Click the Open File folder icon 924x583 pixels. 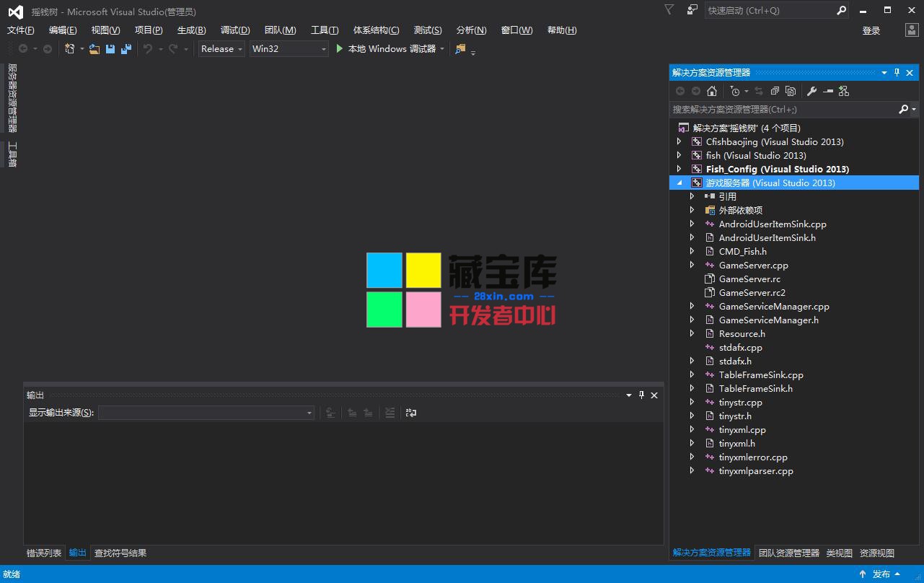coord(94,49)
